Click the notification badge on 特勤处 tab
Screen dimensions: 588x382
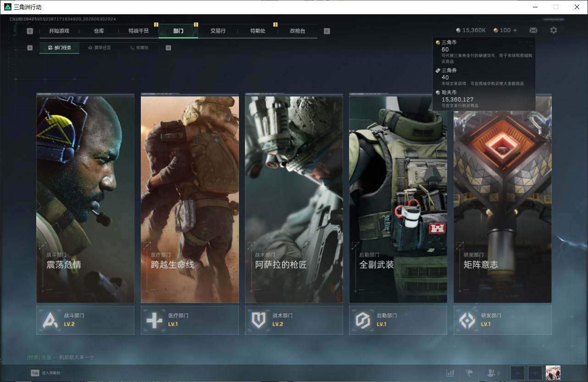click(x=276, y=24)
